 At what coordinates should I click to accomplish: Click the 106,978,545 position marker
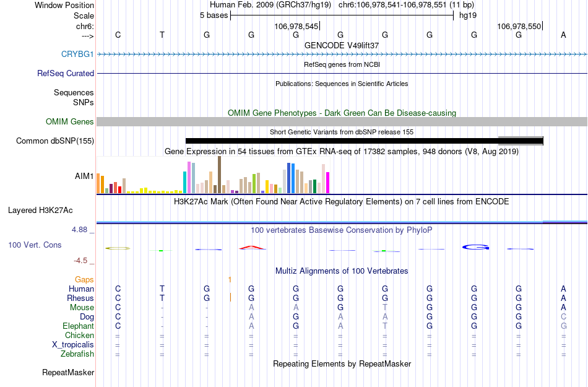(x=296, y=26)
